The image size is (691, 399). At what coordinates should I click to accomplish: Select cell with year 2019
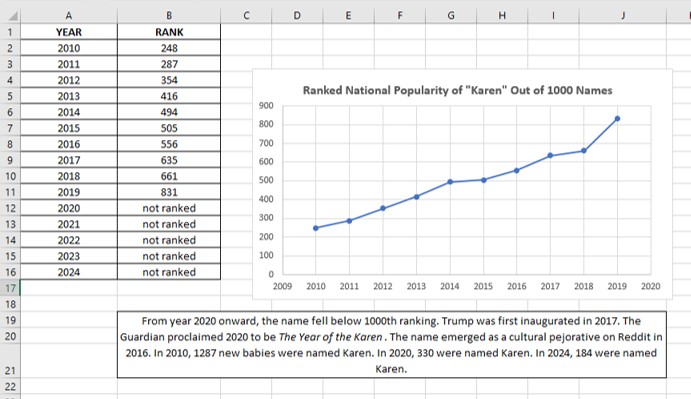click(69, 192)
